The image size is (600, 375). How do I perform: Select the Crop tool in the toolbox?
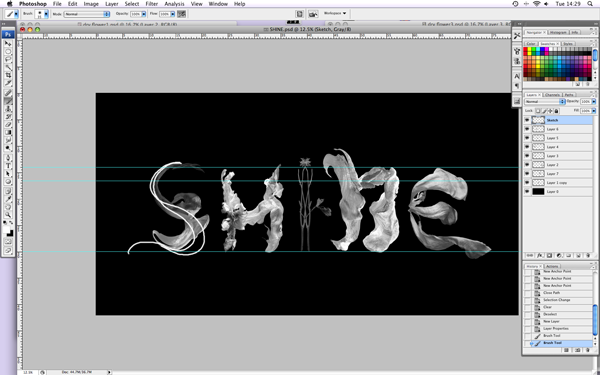(8, 75)
